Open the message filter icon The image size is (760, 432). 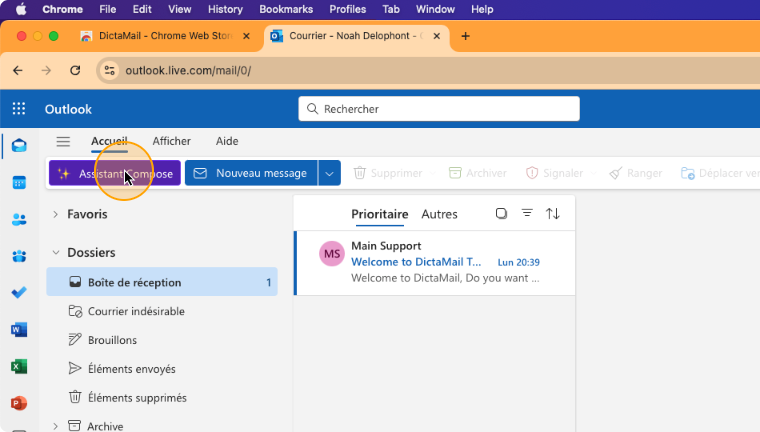click(527, 213)
